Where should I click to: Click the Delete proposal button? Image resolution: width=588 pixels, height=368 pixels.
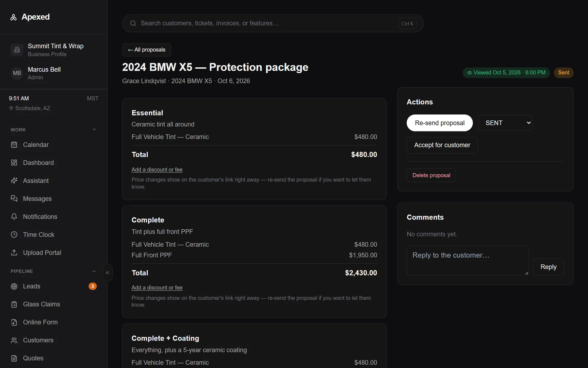click(x=431, y=175)
